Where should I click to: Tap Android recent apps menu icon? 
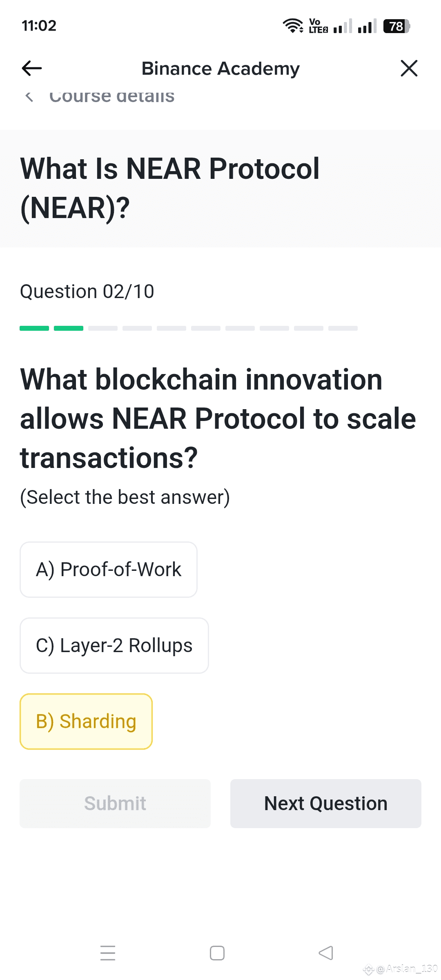click(108, 953)
